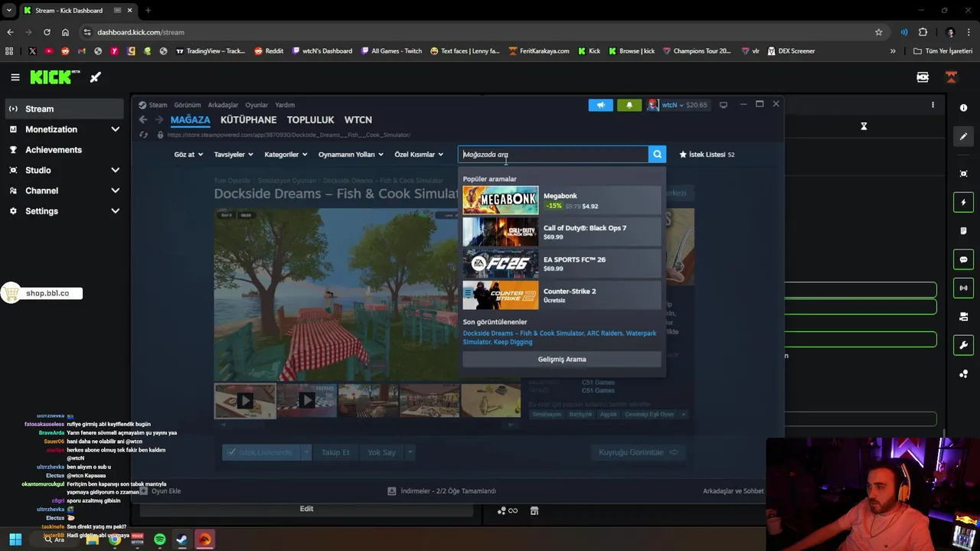Screen dimensions: 980x551
Task: Click the store icon below the Steam window
Action: pos(534,510)
